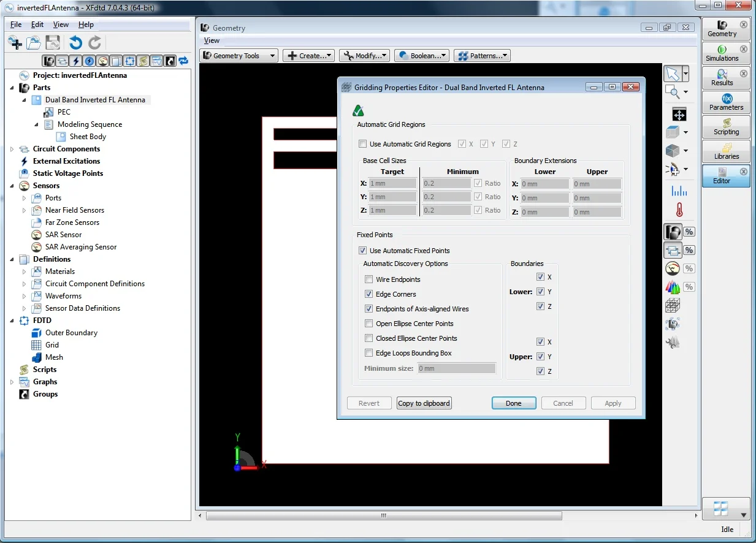This screenshot has width=756, height=543.
Task: Uncheck Upper boundary Z checkbox
Action: [x=540, y=371]
